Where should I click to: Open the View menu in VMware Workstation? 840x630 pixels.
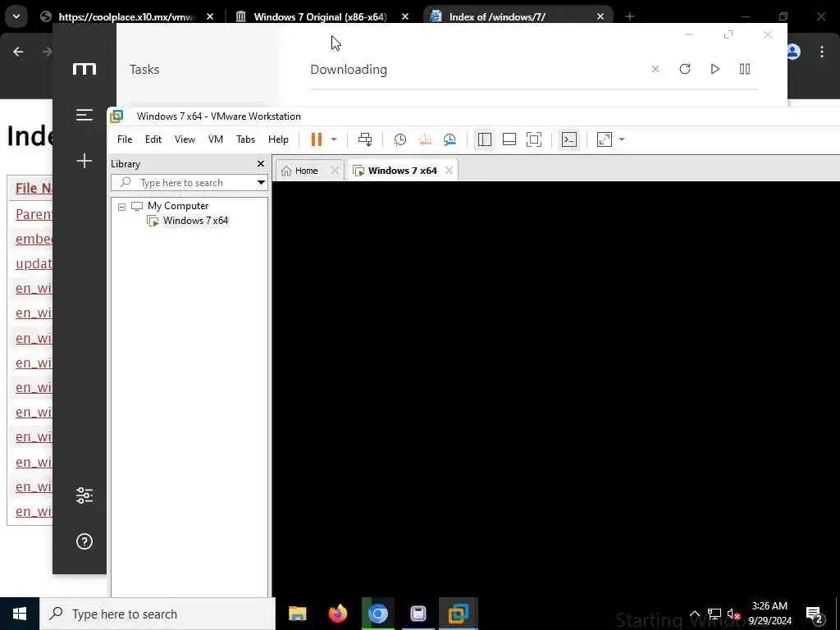pyautogui.click(x=185, y=139)
